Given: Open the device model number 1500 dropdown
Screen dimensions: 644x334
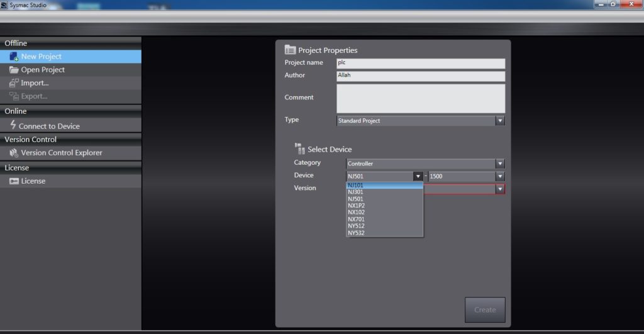Looking at the screenshot, I should (x=499, y=177).
